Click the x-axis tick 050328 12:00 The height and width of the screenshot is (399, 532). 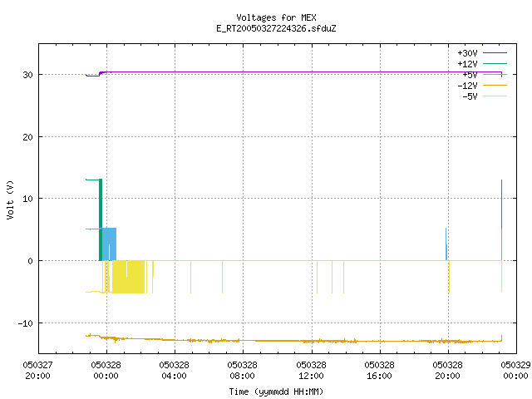pyautogui.click(x=311, y=371)
